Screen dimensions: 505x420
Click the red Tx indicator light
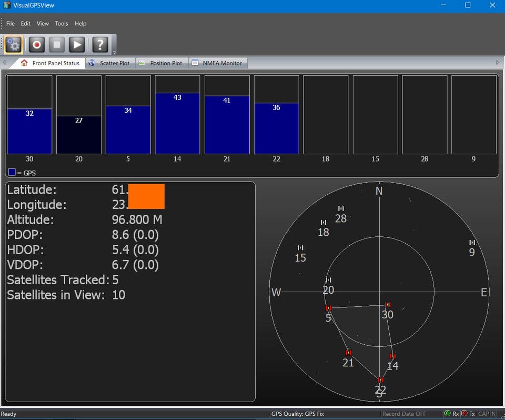[x=464, y=413]
